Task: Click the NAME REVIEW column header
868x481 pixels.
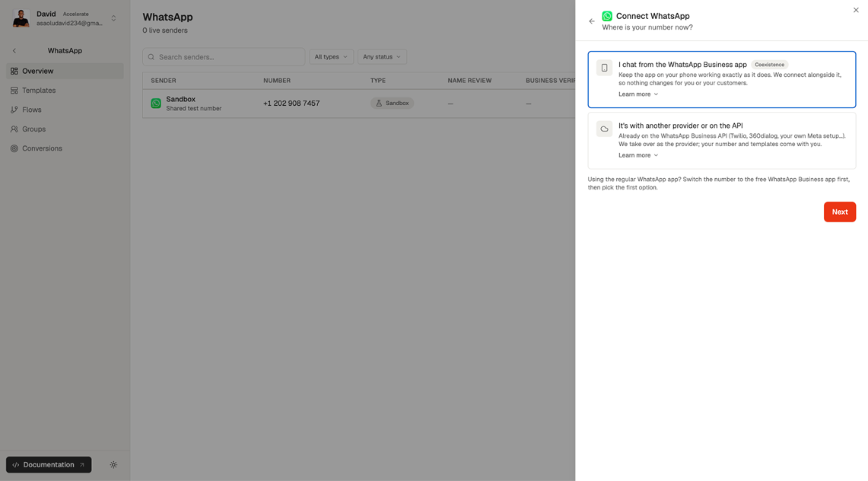Action: coord(469,80)
